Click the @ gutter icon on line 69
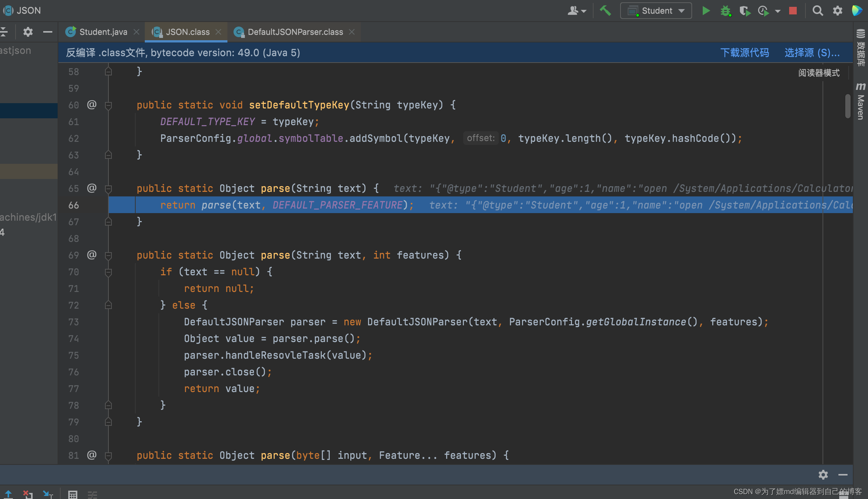Screen dimensions: 868x499 coord(92,255)
